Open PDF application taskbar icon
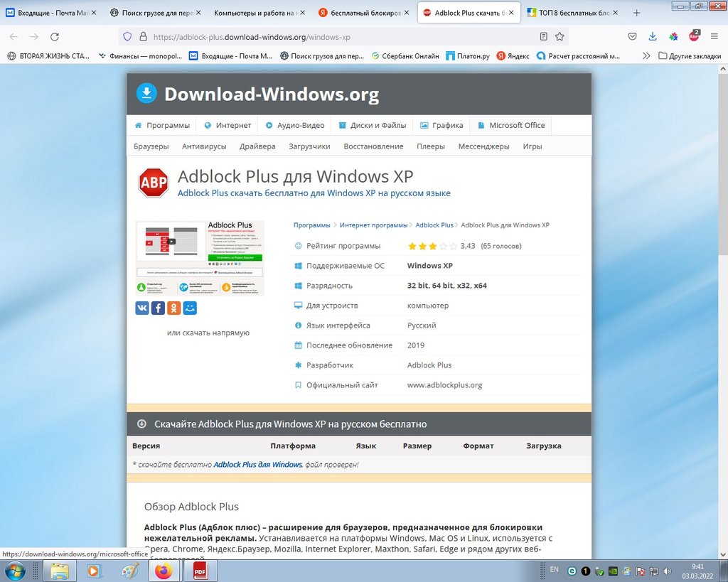This screenshot has height=582, width=728. pos(200,571)
